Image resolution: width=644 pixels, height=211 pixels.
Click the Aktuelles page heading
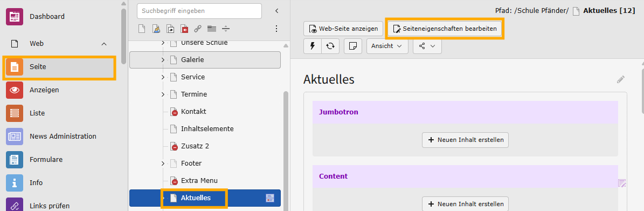(329, 79)
